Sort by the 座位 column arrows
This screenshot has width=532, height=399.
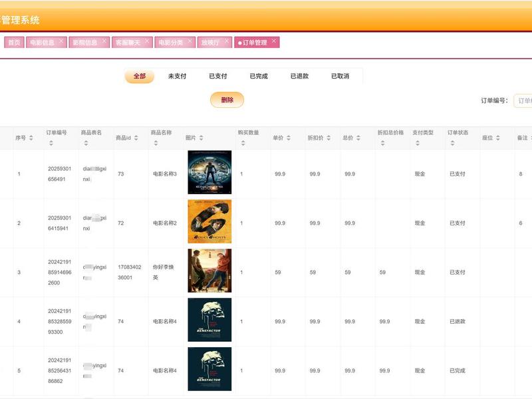497,138
